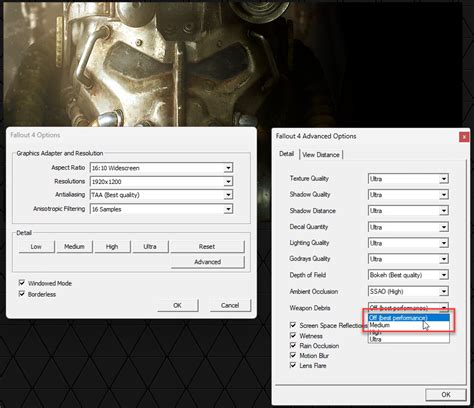Toggle the Rain Occlusion checkbox
The height and width of the screenshot is (408, 474).
(293, 345)
